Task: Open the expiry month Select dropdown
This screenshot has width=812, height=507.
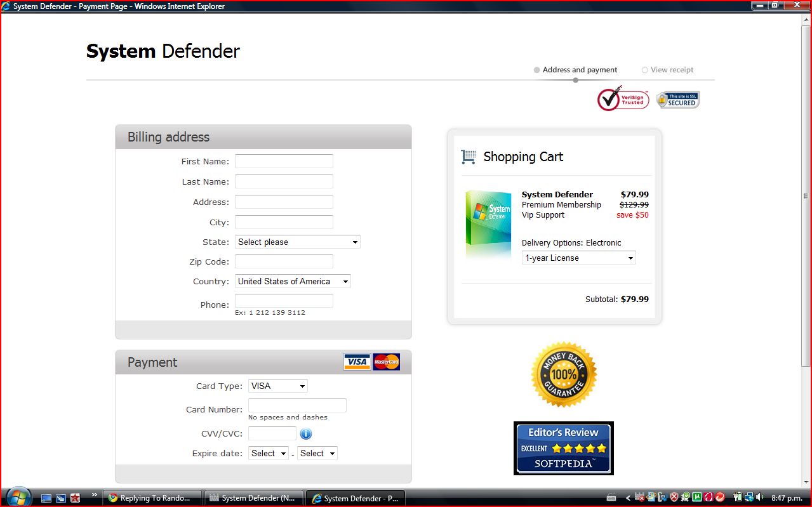Action: pyautogui.click(x=269, y=453)
